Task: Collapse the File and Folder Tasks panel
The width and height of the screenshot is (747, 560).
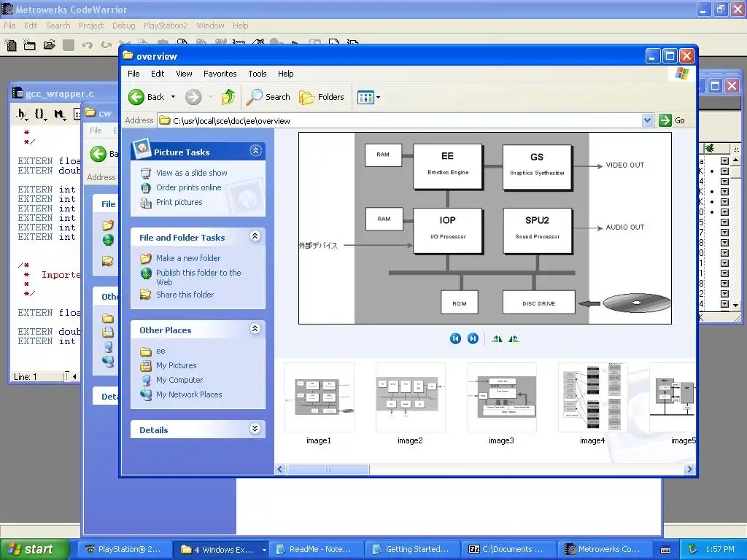Action: [x=255, y=236]
